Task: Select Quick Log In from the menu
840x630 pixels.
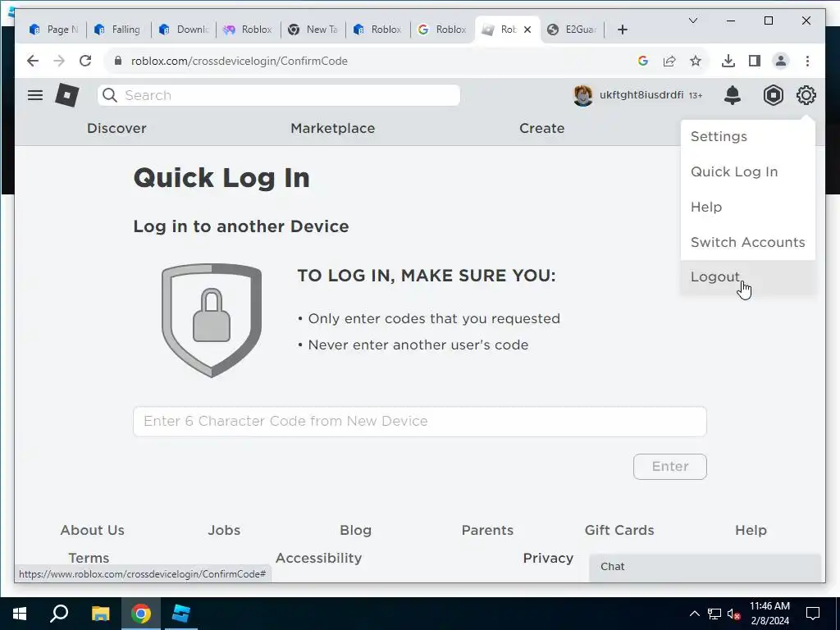Action: [x=748, y=172]
